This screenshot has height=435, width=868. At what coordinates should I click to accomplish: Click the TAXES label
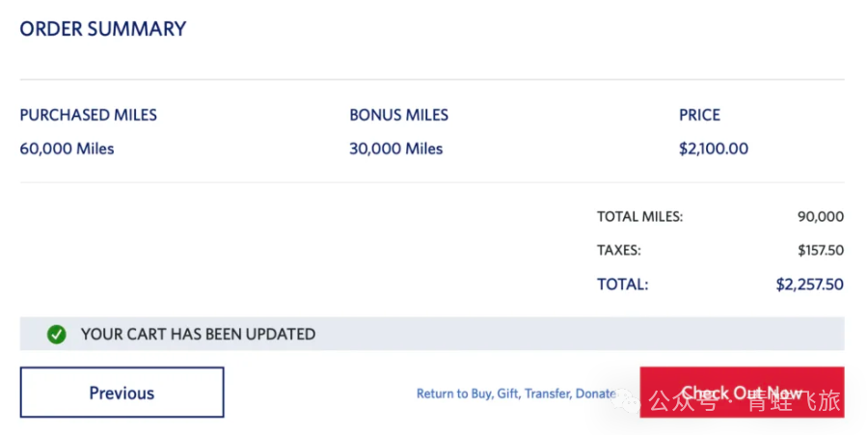pos(619,251)
